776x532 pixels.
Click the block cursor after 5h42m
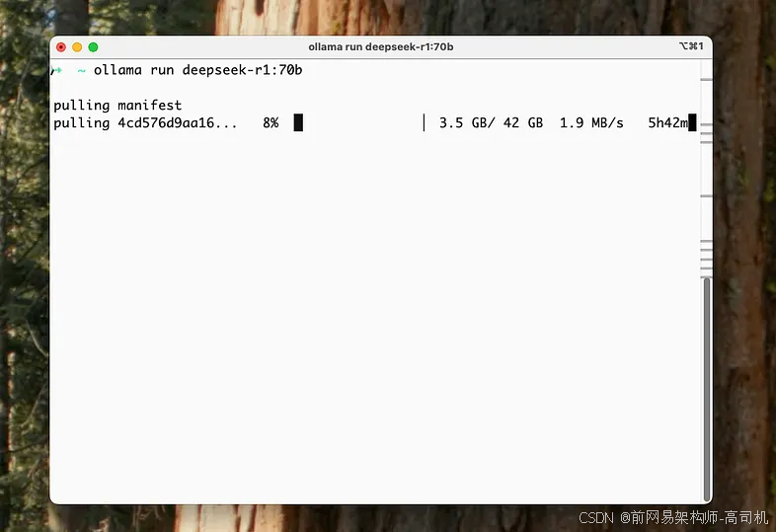coord(692,122)
